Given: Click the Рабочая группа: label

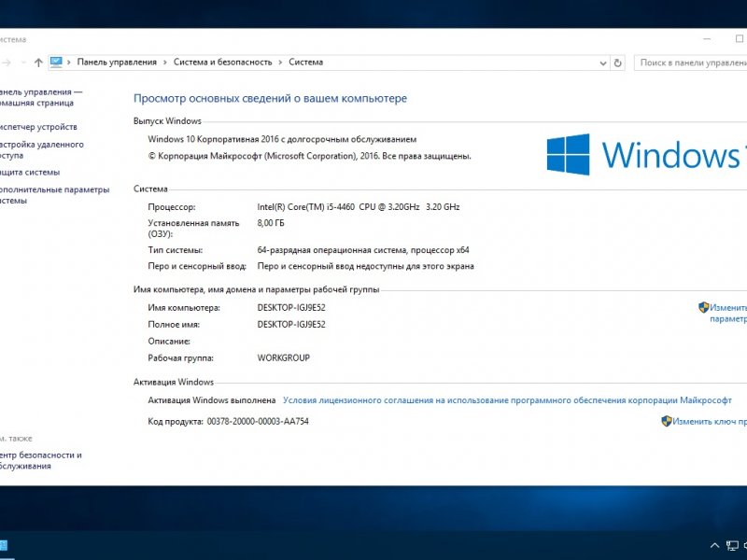Looking at the screenshot, I should (x=180, y=357).
